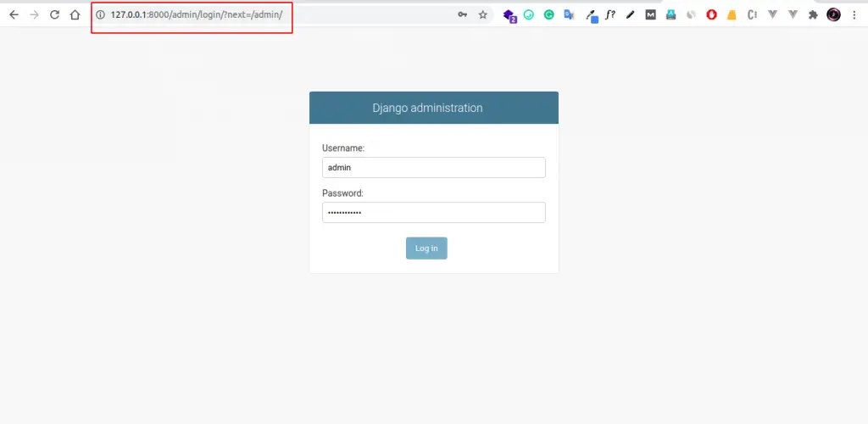The image size is (868, 424).
Task: Open the light teal smiley circle extension
Action: [x=529, y=15]
